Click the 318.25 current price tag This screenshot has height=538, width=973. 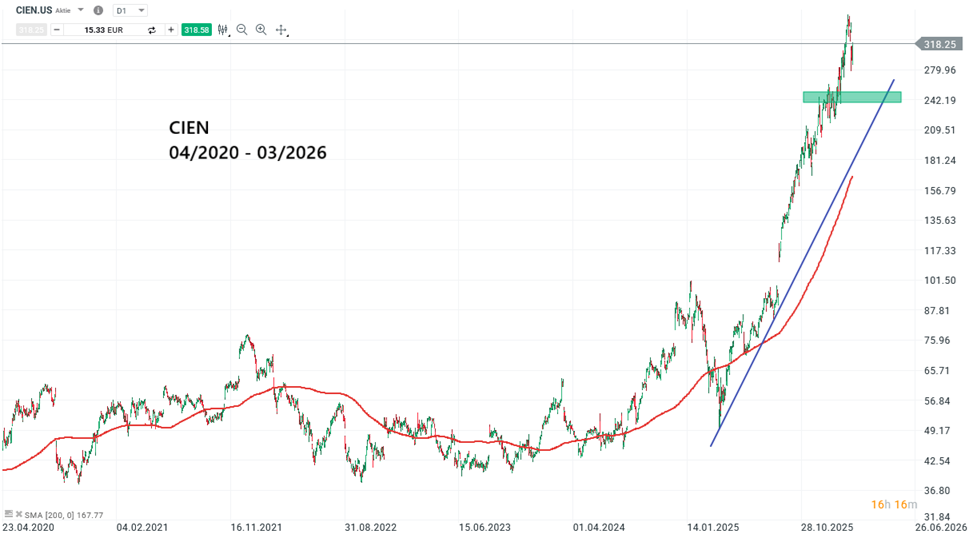(940, 44)
